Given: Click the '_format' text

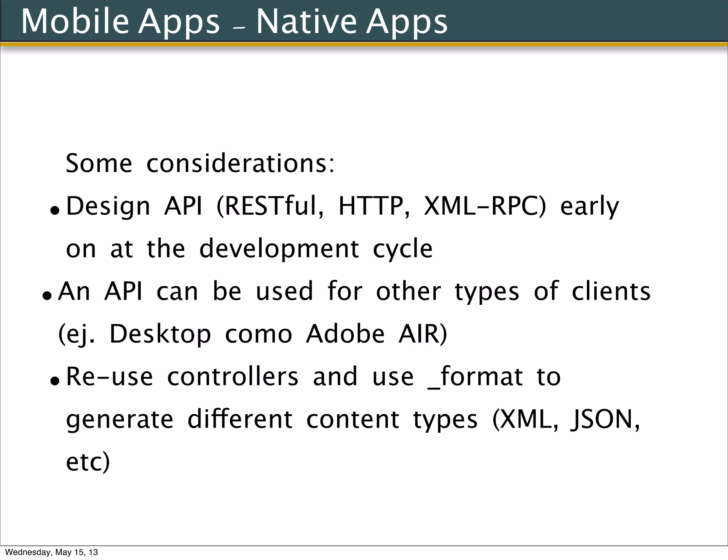Looking at the screenshot, I should (x=475, y=377).
